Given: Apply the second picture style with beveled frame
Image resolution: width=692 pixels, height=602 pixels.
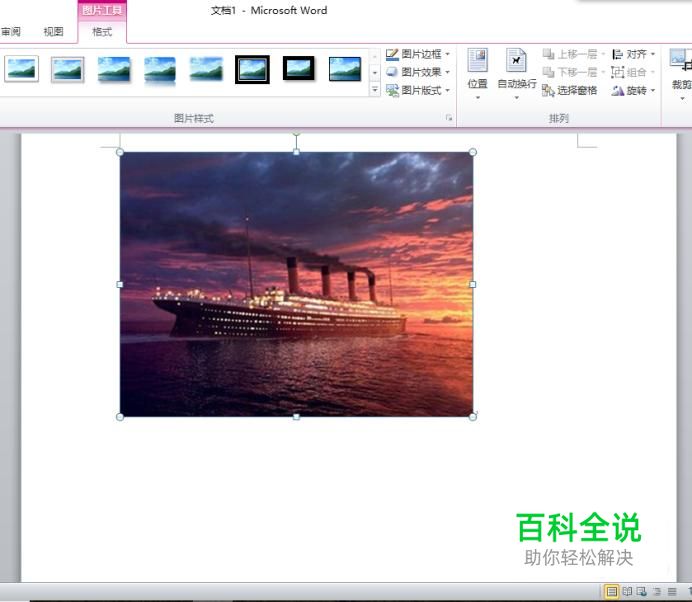Looking at the screenshot, I should click(x=68, y=69).
